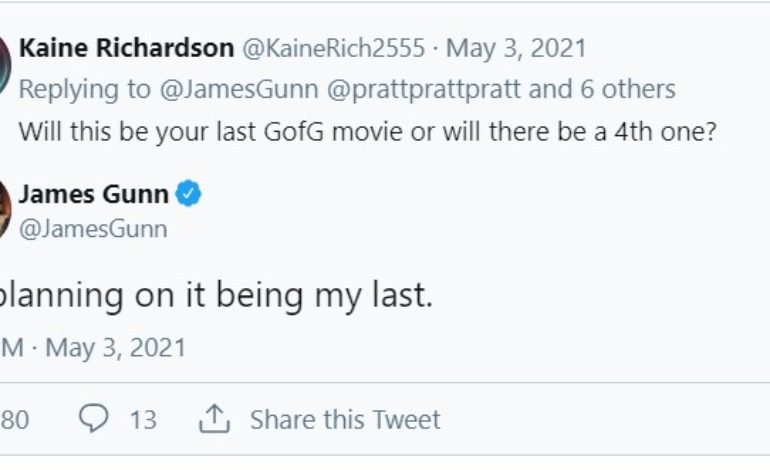Open James Gunn's profile picture
This screenshot has height=470, width=770.
click(x=4, y=210)
